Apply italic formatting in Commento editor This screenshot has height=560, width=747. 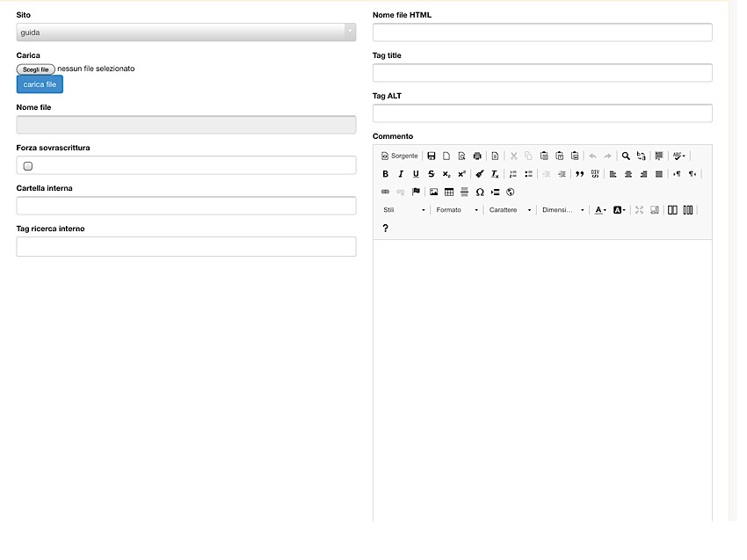click(x=401, y=174)
